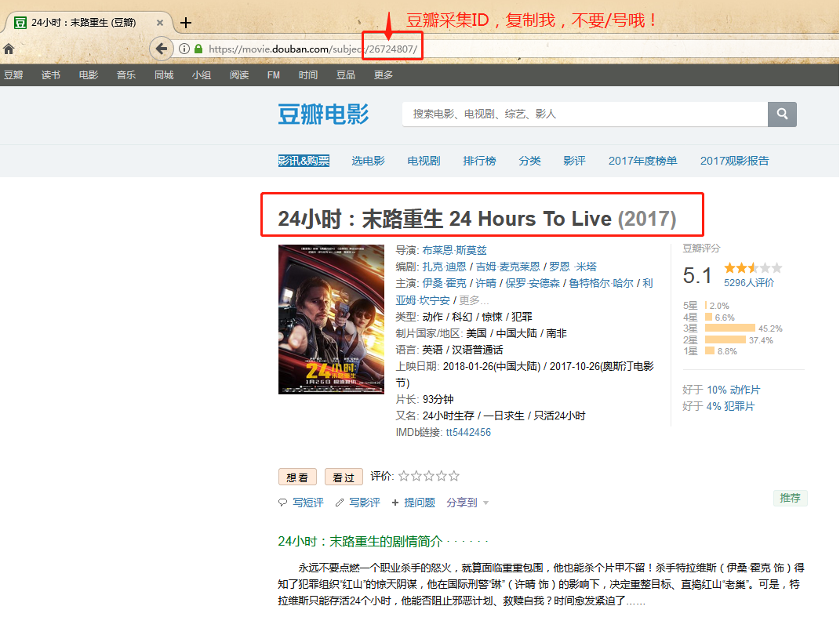Open the 5296人评价 ratings link
Screen dimensions: 840x617
749,283
